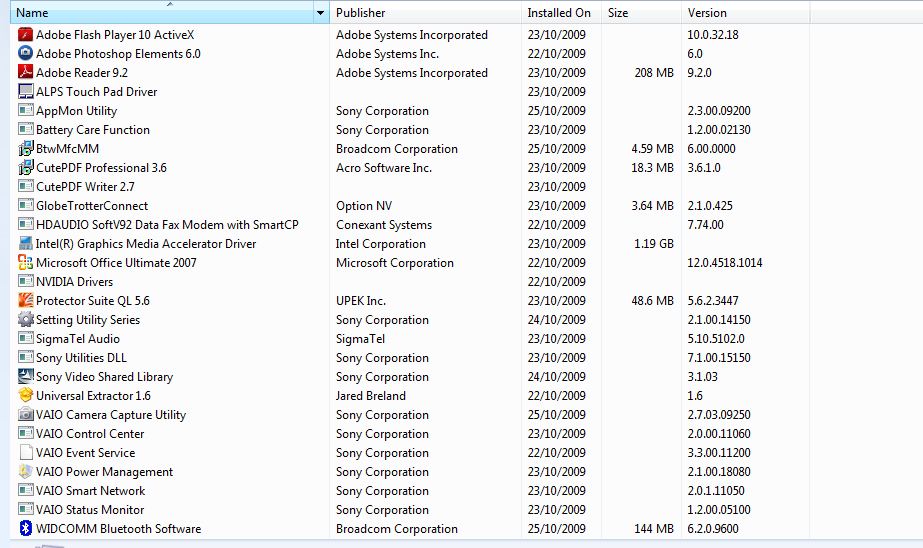Click the Conexant Systems publisher cell
The height and width of the screenshot is (548, 923).
click(384, 224)
